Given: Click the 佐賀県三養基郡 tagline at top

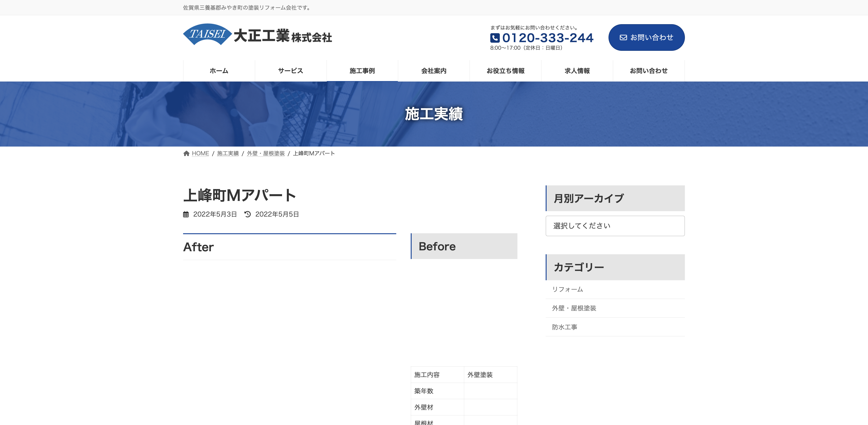Looking at the screenshot, I should click(247, 8).
